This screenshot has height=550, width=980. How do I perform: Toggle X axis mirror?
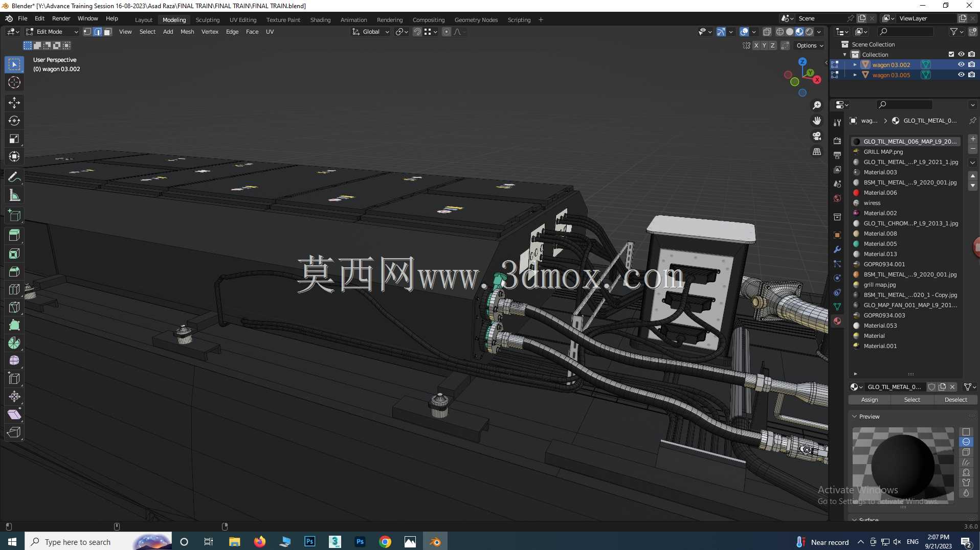756,45
